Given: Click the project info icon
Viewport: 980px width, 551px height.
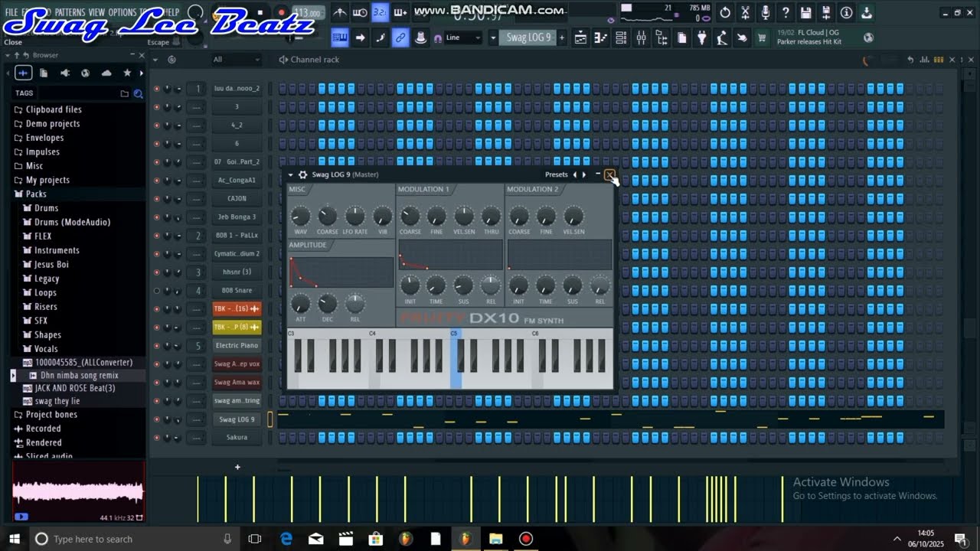Looking at the screenshot, I should 846,13.
